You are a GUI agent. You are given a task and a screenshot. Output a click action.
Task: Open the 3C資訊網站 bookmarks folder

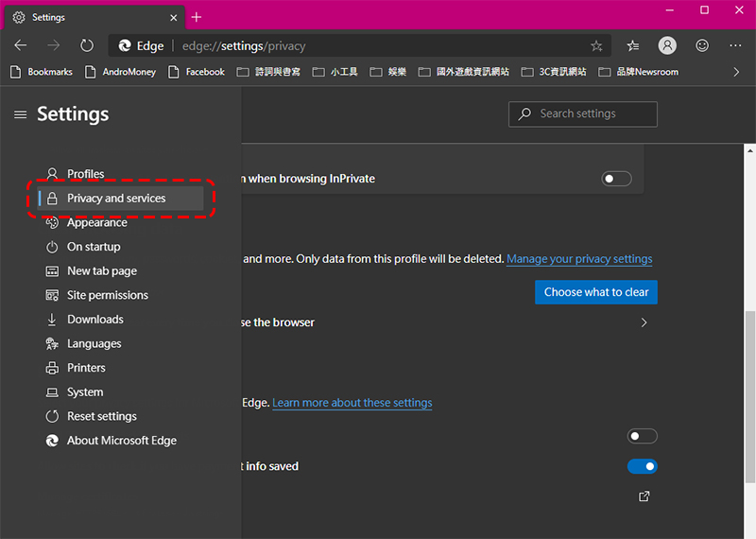(554, 72)
